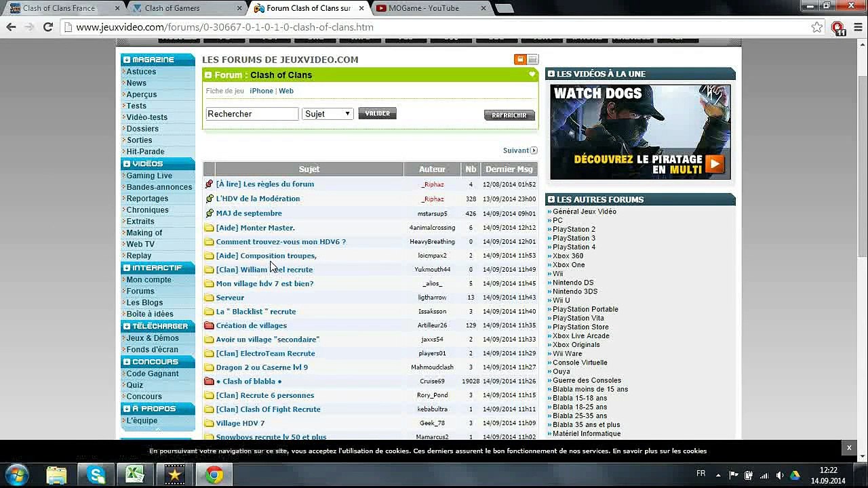Click the pinned icon for MAJ de septembre
868x488 pixels.
209,213
